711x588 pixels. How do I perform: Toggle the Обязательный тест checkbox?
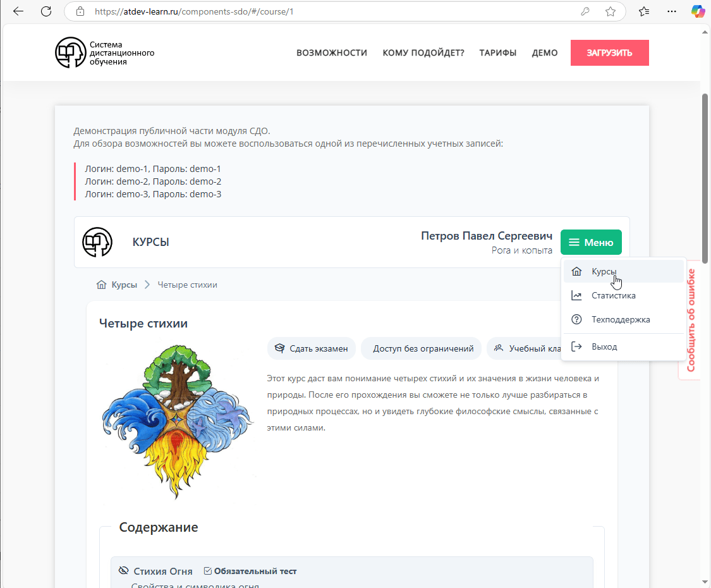coord(208,571)
